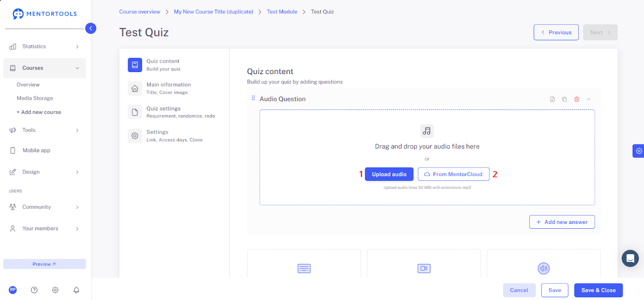Click the disabled Next button

(600, 32)
